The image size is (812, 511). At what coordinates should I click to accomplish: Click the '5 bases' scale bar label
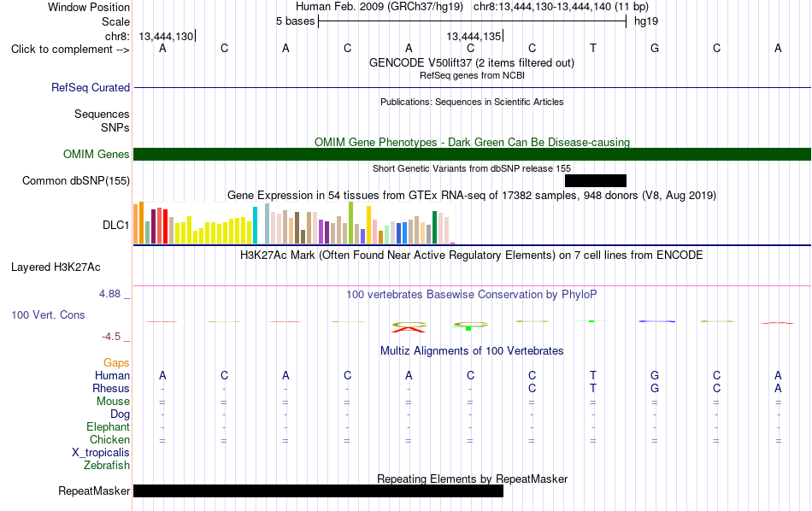pos(295,21)
